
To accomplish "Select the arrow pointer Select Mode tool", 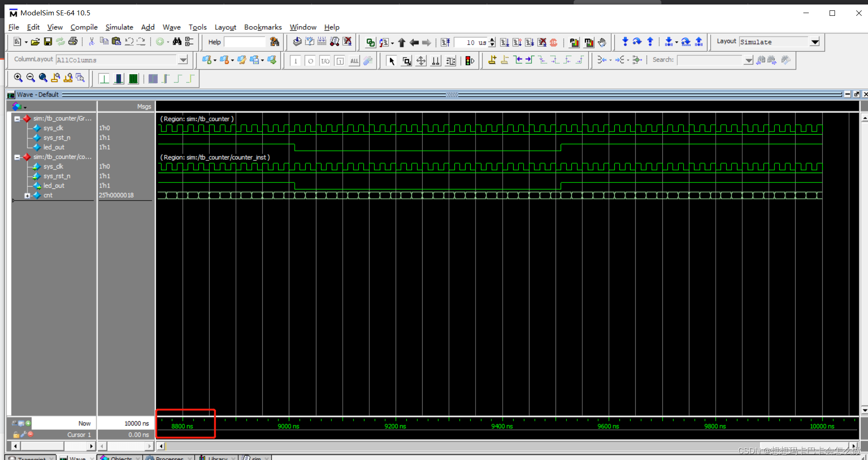I will pyautogui.click(x=392, y=61).
